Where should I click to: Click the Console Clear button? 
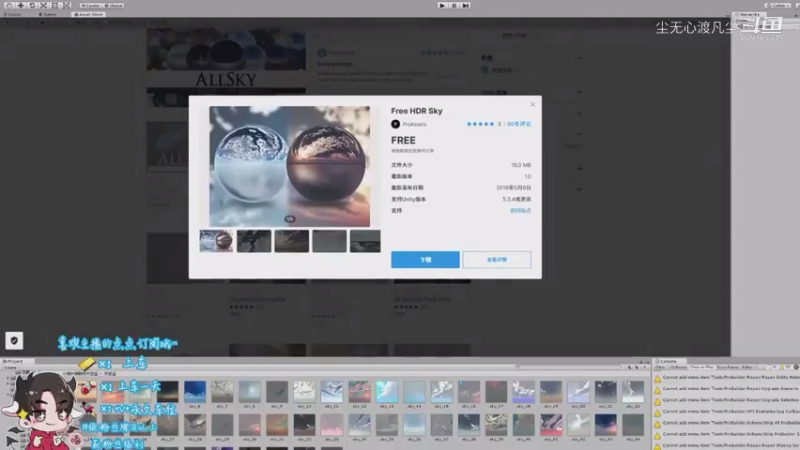pos(660,367)
